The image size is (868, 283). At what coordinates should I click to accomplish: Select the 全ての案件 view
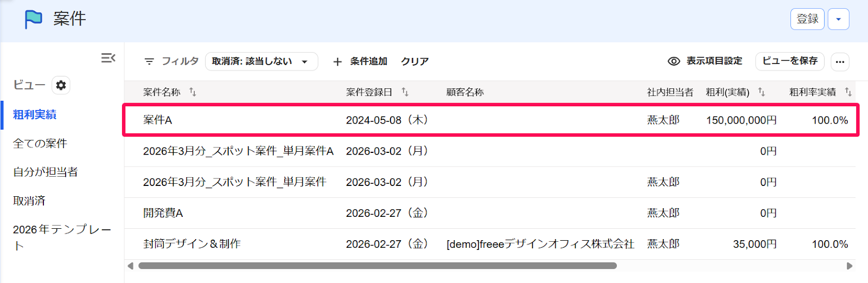(40, 143)
